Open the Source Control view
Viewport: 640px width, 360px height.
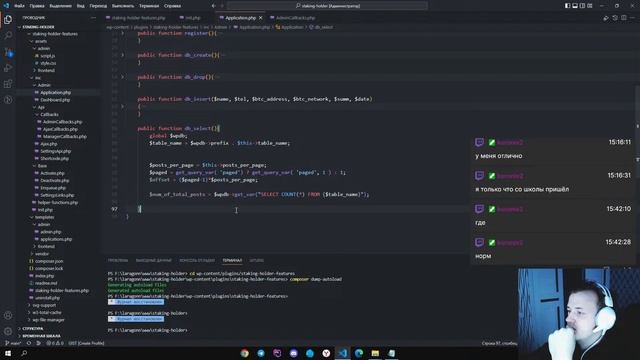coord(8,52)
